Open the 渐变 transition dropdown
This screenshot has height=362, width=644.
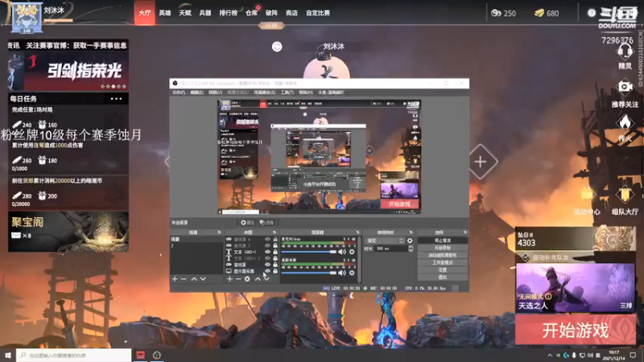[x=385, y=241]
